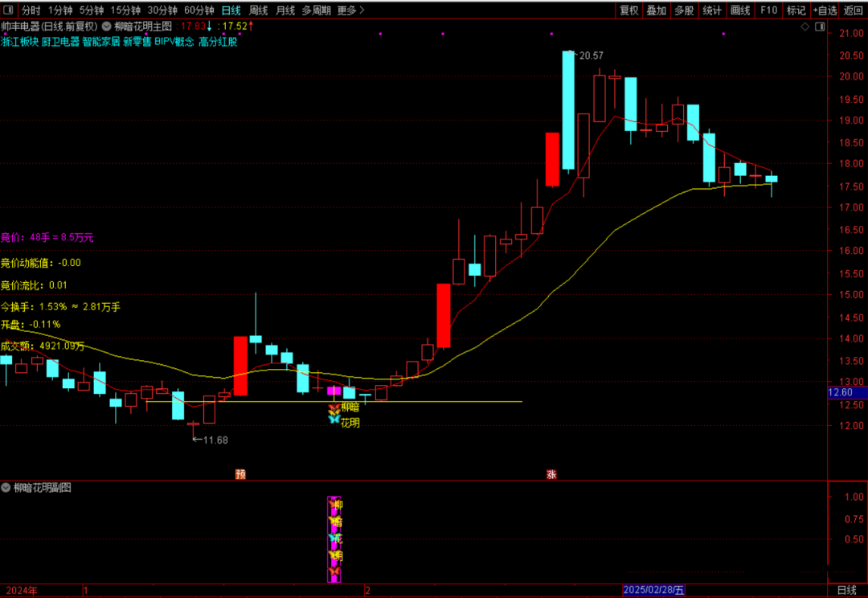The image size is (868, 598).
Task: Click the left panel toggle icon beside 分时
Action: 7,10
